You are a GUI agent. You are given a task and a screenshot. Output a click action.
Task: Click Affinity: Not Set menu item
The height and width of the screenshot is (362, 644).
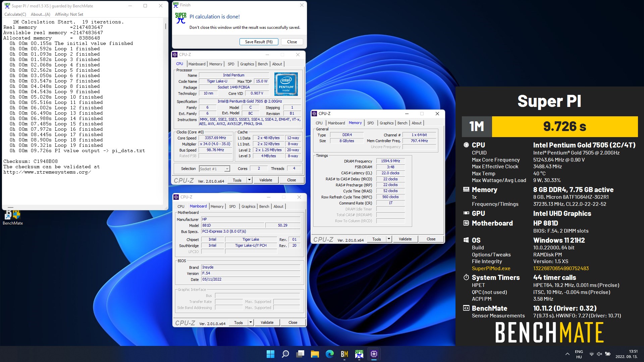(69, 14)
